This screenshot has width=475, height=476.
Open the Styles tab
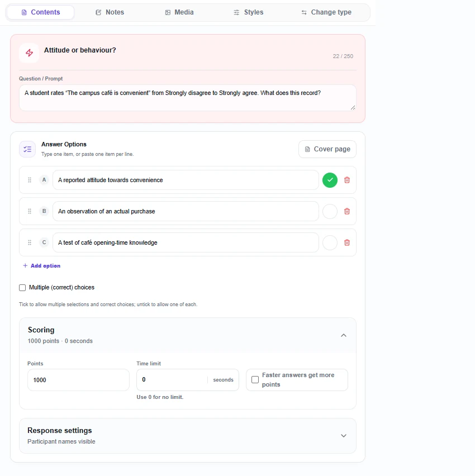pos(249,12)
